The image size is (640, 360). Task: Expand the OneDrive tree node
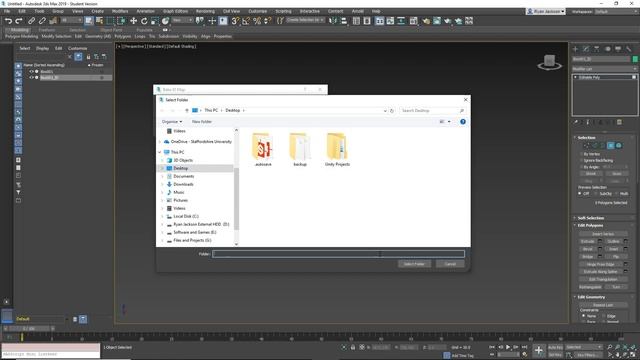point(160,142)
